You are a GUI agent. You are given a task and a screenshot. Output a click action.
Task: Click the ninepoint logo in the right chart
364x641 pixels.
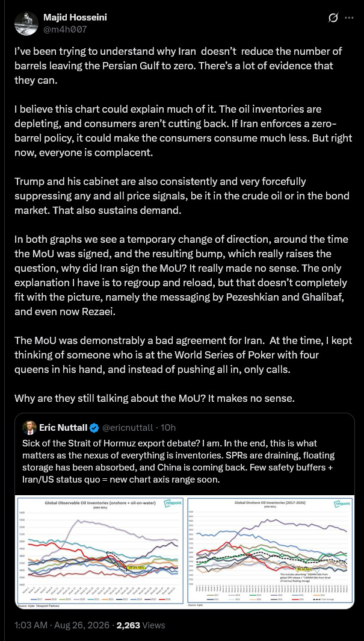coord(341,504)
